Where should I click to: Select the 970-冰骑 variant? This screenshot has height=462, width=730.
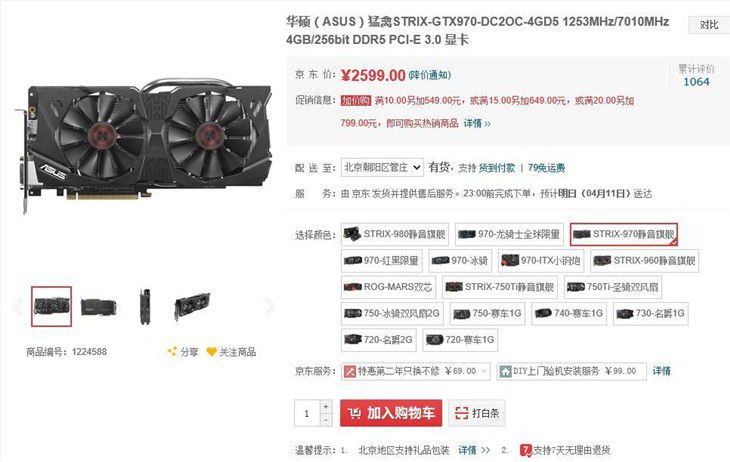460,260
